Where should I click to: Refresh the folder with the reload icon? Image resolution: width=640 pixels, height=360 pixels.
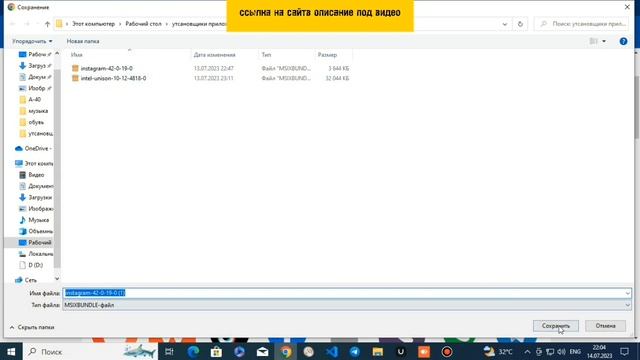click(x=520, y=24)
